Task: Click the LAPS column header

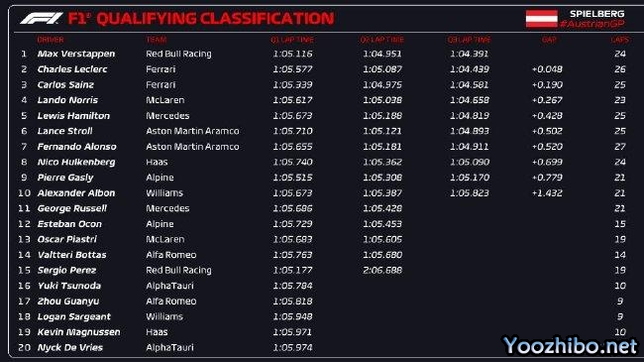Action: pyautogui.click(x=619, y=40)
